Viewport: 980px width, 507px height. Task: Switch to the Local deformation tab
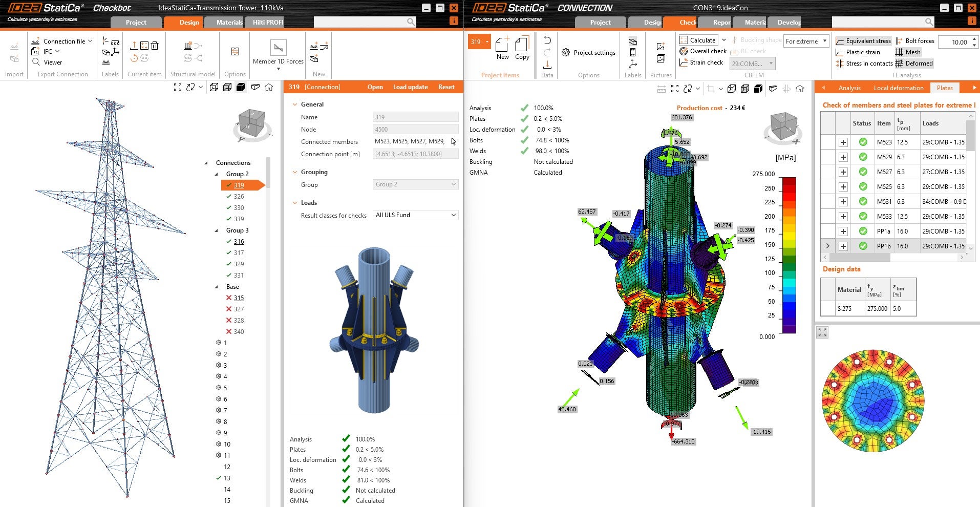(898, 88)
